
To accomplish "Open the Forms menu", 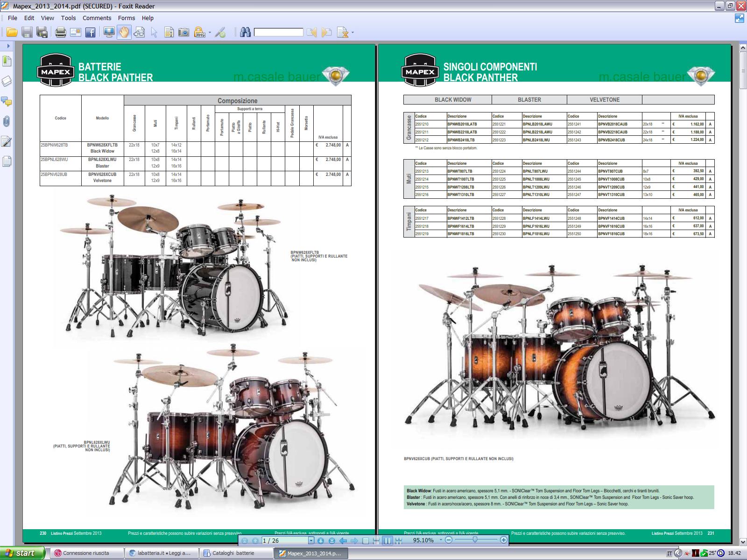I will pyautogui.click(x=127, y=18).
